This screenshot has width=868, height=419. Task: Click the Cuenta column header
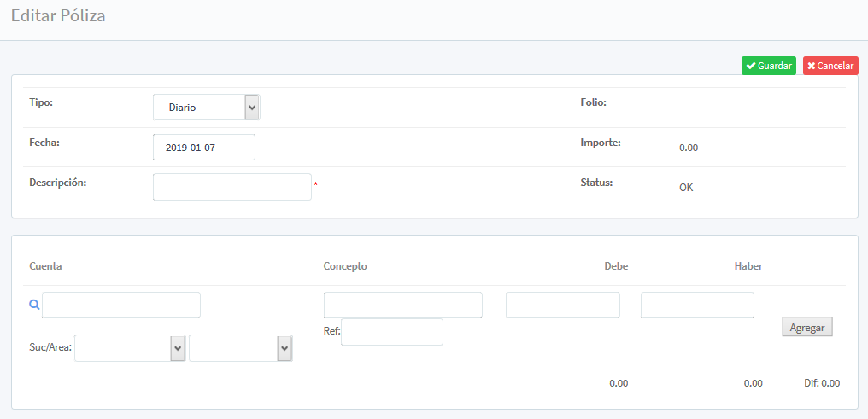point(45,266)
